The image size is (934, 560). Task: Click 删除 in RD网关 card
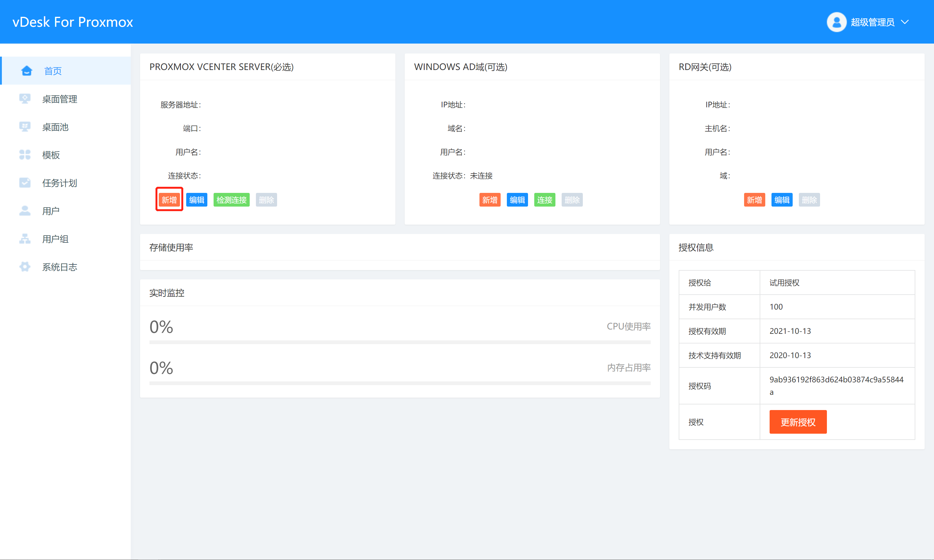point(809,200)
